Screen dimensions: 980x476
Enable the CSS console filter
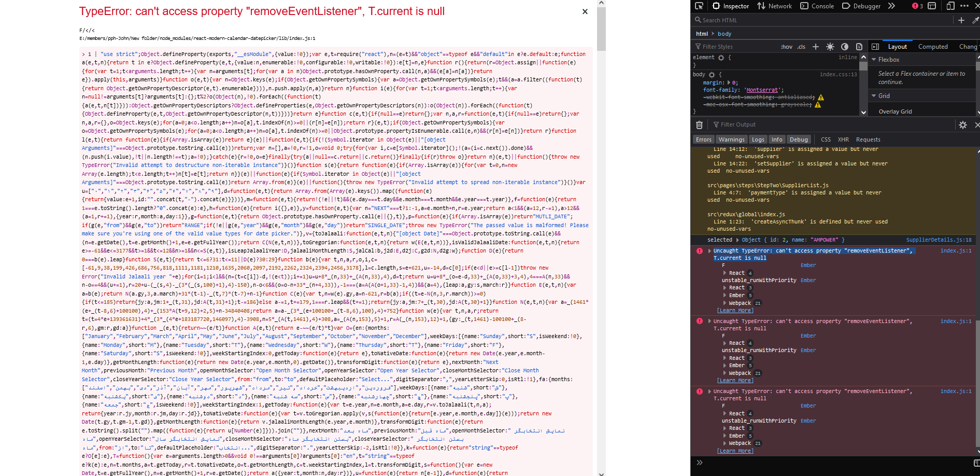coord(826,139)
